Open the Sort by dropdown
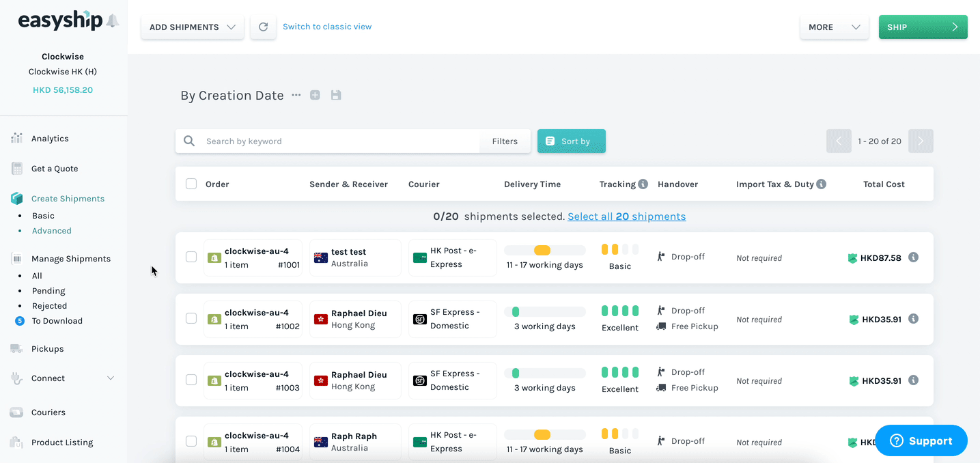Image resolution: width=980 pixels, height=463 pixels. pos(571,141)
